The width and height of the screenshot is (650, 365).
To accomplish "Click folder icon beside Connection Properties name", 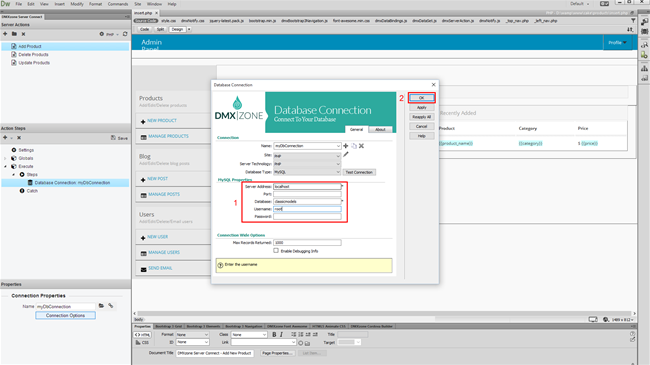I will pos(101,306).
